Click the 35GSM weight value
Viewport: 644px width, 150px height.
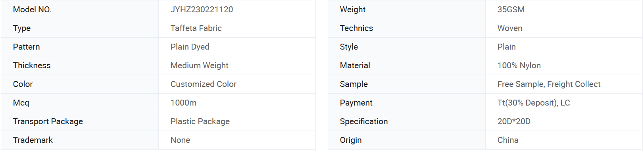tap(511, 10)
